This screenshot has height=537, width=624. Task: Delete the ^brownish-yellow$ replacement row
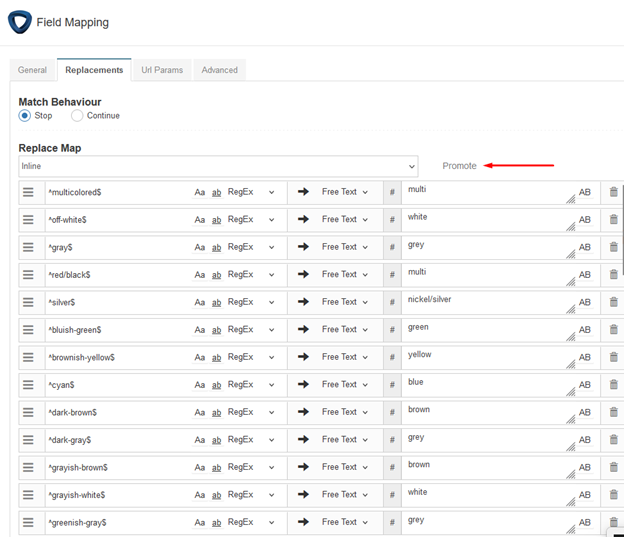pos(614,357)
